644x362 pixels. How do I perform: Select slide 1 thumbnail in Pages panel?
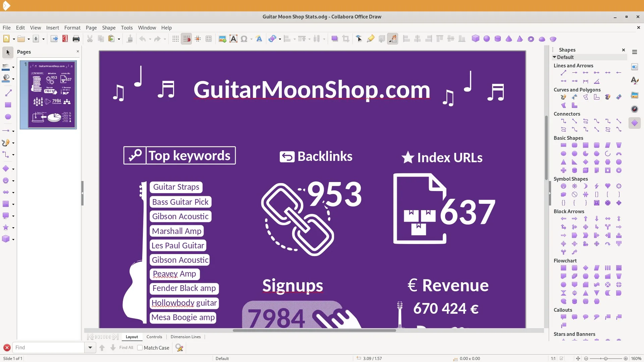pyautogui.click(x=48, y=95)
